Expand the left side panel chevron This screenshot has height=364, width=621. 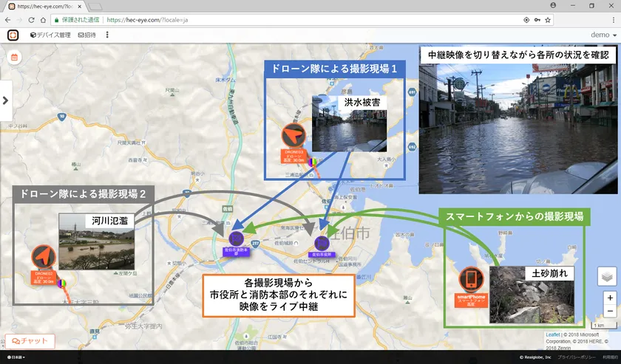tap(5, 100)
